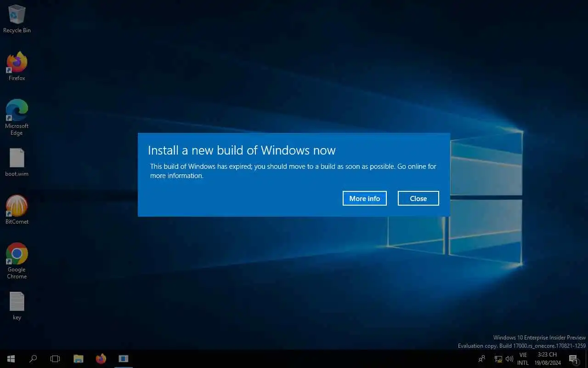Viewport: 588px width, 368px height.
Task: Open Task View on taskbar
Action: tap(55, 359)
